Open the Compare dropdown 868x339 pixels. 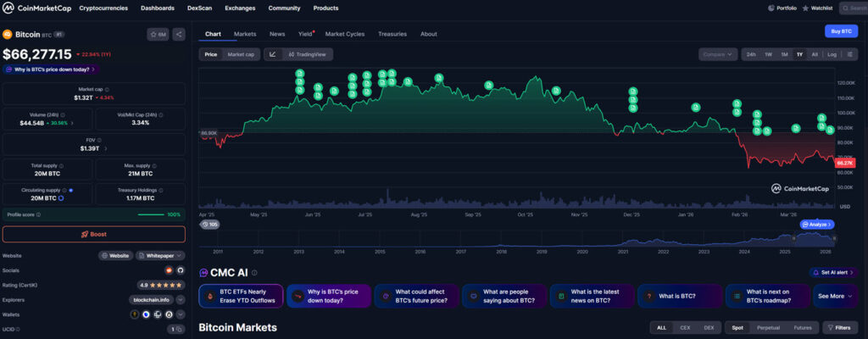pyautogui.click(x=718, y=54)
